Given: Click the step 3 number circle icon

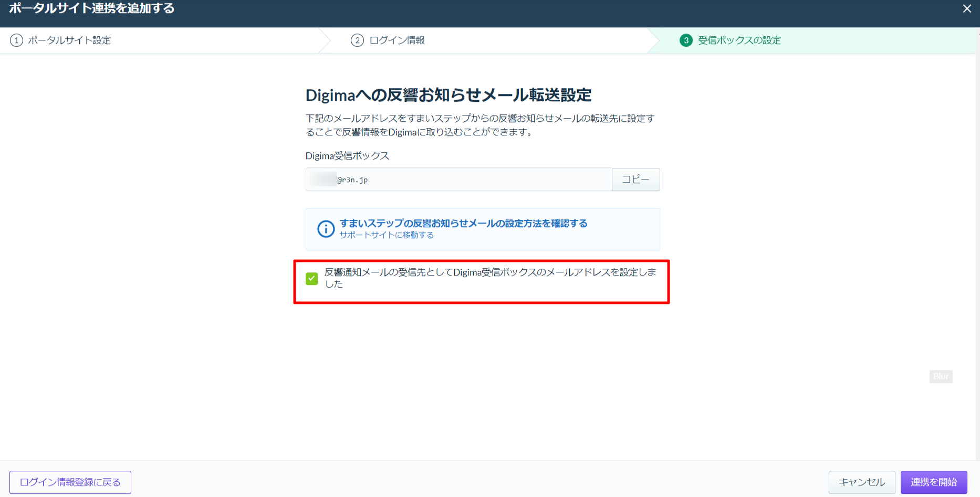Looking at the screenshot, I should pos(686,40).
